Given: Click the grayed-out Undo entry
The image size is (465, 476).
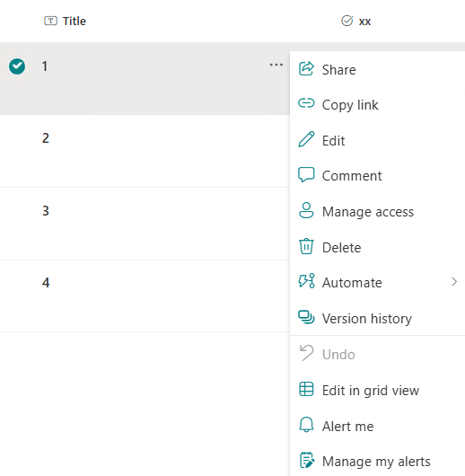Looking at the screenshot, I should coord(377,354).
